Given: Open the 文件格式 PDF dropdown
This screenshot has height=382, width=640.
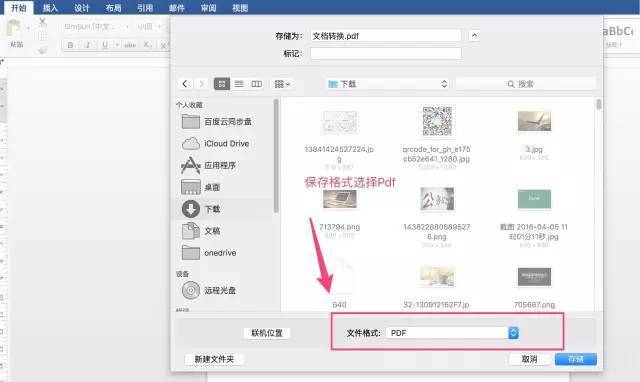Looking at the screenshot, I should [x=452, y=333].
